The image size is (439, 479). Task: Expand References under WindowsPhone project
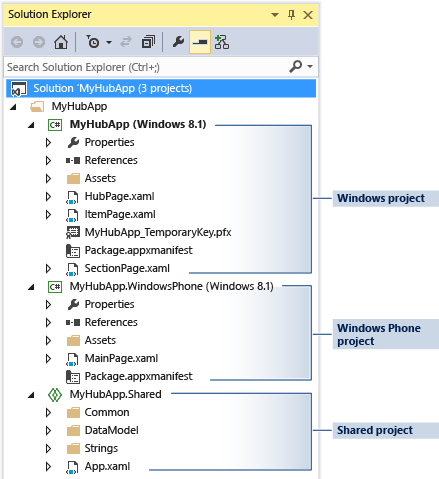pyautogui.click(x=48, y=323)
